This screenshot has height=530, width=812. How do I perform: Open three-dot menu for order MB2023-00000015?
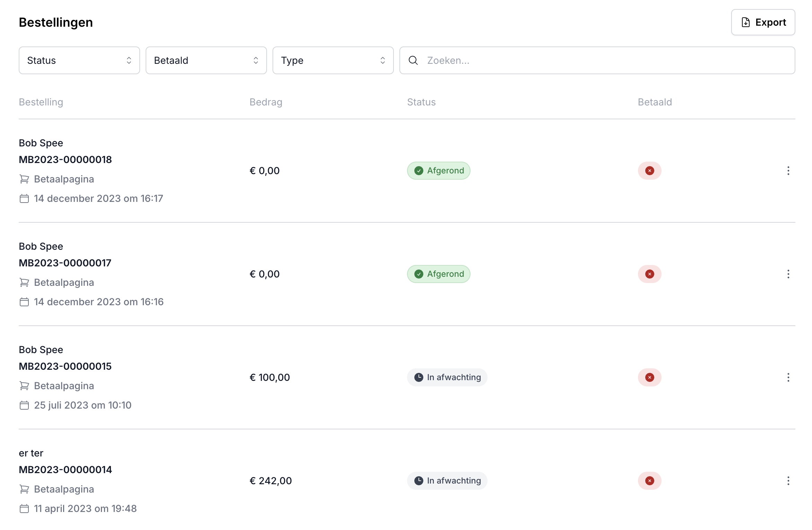pyautogui.click(x=788, y=377)
